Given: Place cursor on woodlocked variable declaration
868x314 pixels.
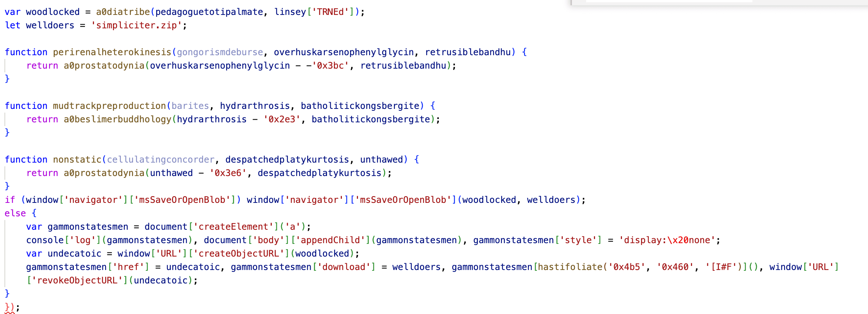Looking at the screenshot, I should [53, 12].
